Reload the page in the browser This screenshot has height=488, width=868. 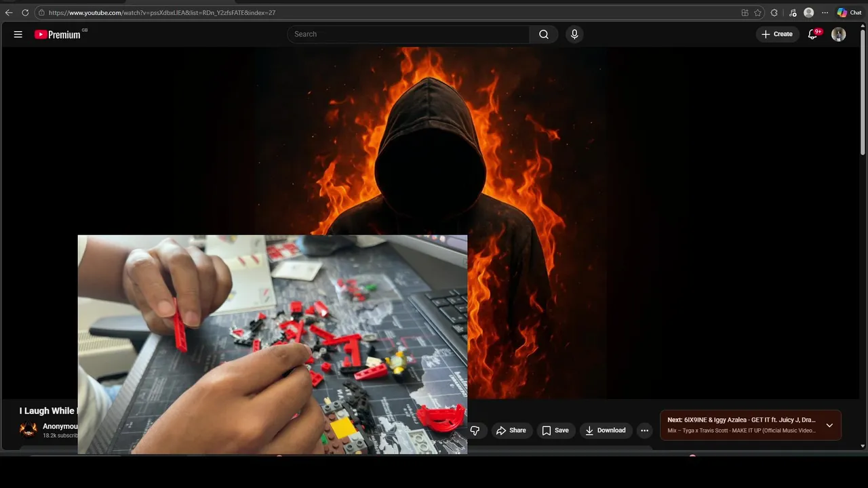pyautogui.click(x=25, y=12)
